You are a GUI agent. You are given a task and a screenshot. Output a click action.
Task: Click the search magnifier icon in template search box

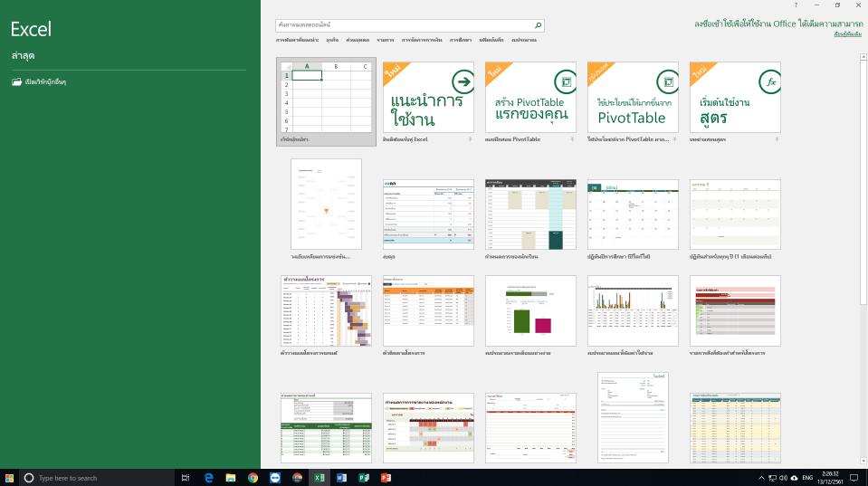pos(538,25)
